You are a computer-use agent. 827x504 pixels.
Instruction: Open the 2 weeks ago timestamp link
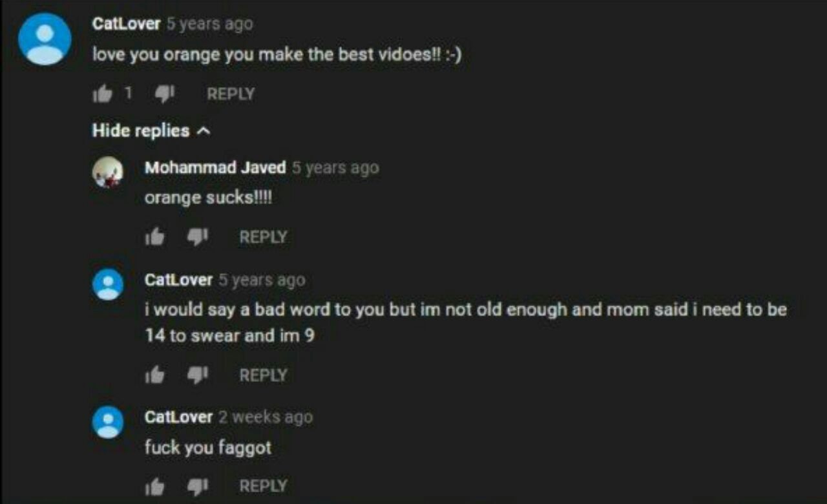coord(265,417)
